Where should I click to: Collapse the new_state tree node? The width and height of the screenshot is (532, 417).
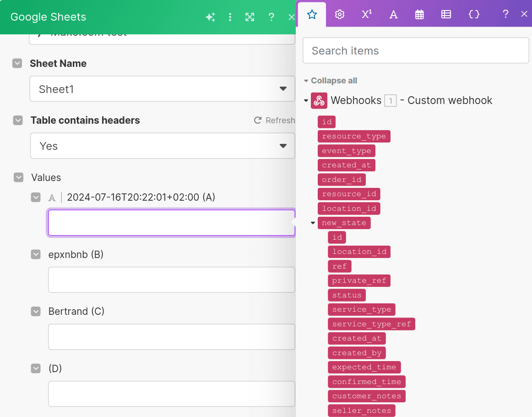point(313,223)
